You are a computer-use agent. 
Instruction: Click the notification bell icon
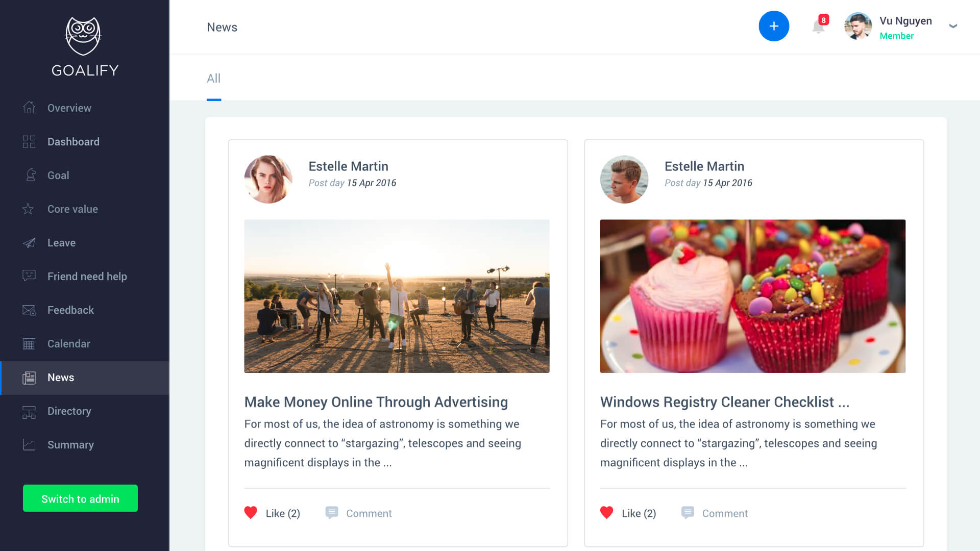tap(818, 27)
